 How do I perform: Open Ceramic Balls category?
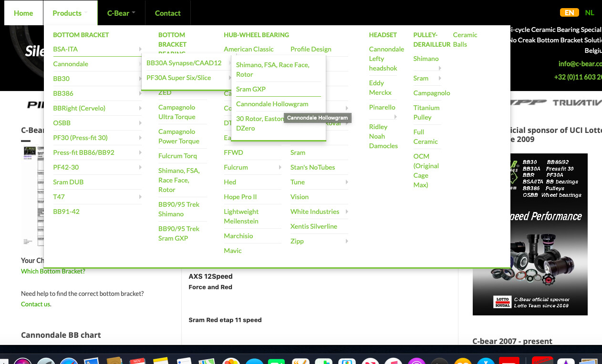pos(465,40)
